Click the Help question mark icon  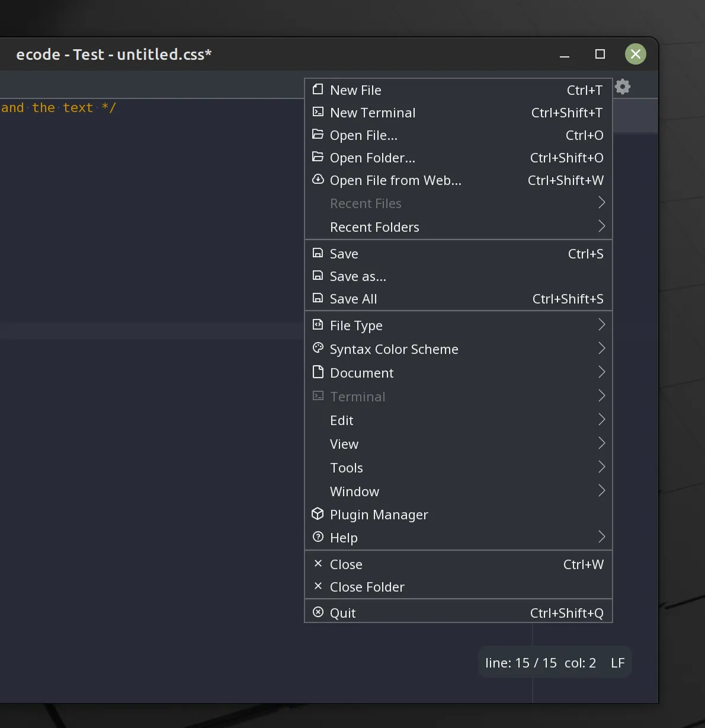pyautogui.click(x=318, y=537)
